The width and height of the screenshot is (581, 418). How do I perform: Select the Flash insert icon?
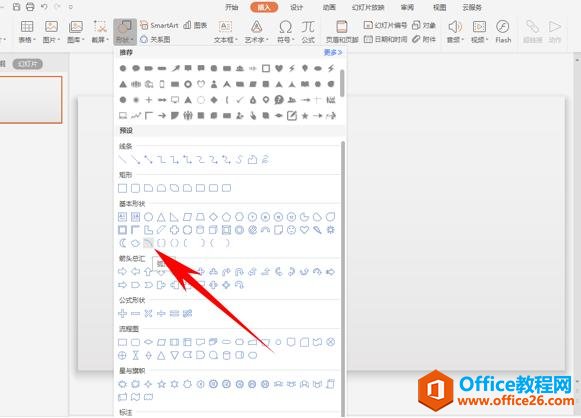pyautogui.click(x=503, y=31)
